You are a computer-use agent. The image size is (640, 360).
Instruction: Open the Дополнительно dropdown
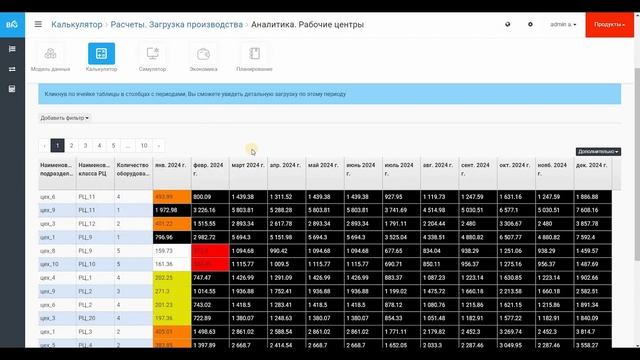598,151
